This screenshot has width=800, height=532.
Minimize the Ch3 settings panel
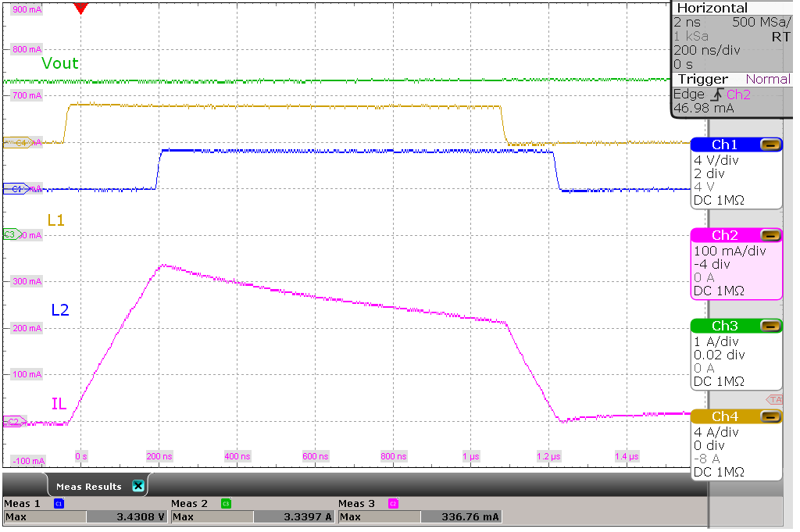pyautogui.click(x=772, y=326)
